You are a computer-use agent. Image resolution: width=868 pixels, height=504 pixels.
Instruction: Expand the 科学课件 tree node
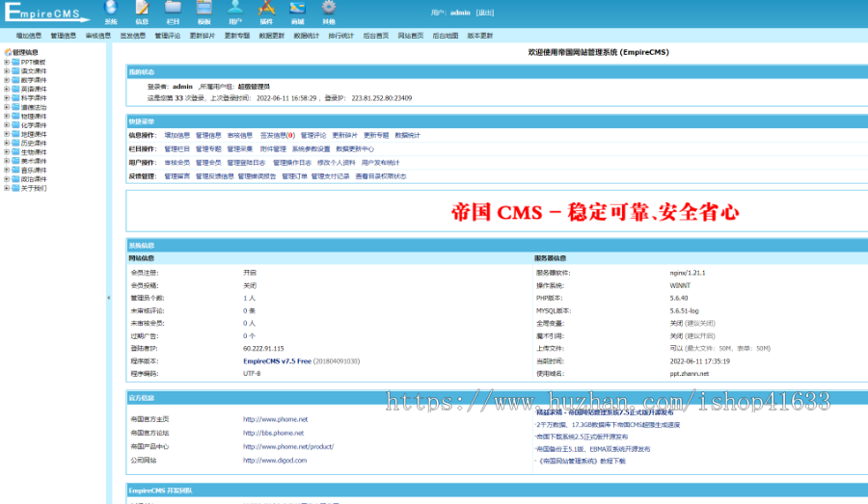coord(7,98)
